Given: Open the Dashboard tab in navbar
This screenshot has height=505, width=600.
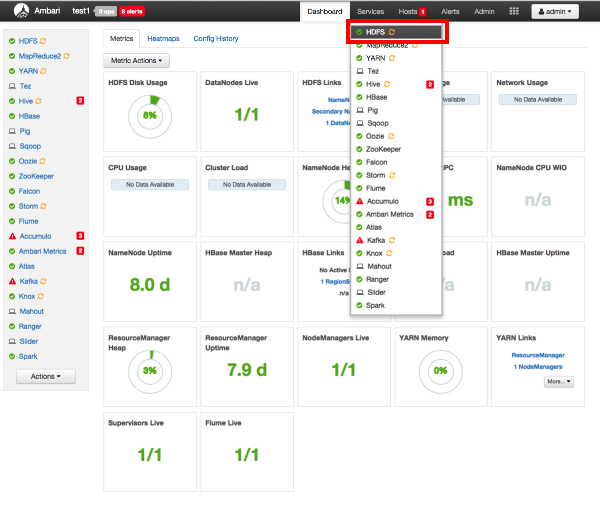Looking at the screenshot, I should coord(324,11).
